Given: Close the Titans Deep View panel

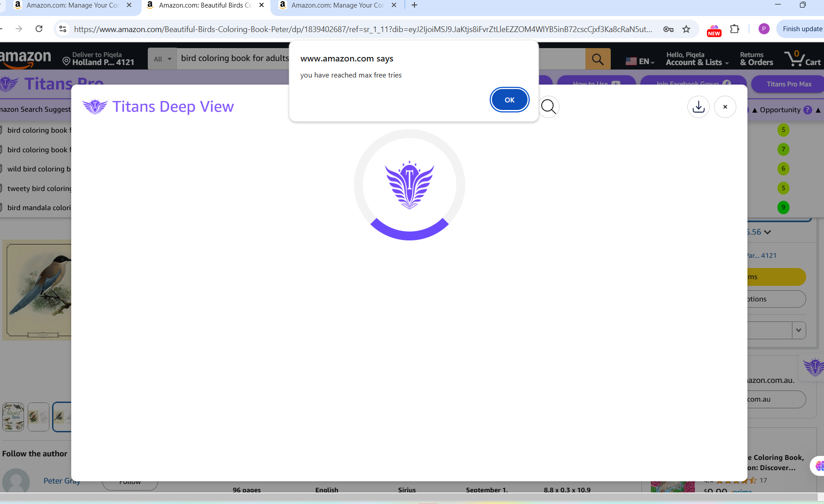Looking at the screenshot, I should click(x=725, y=107).
